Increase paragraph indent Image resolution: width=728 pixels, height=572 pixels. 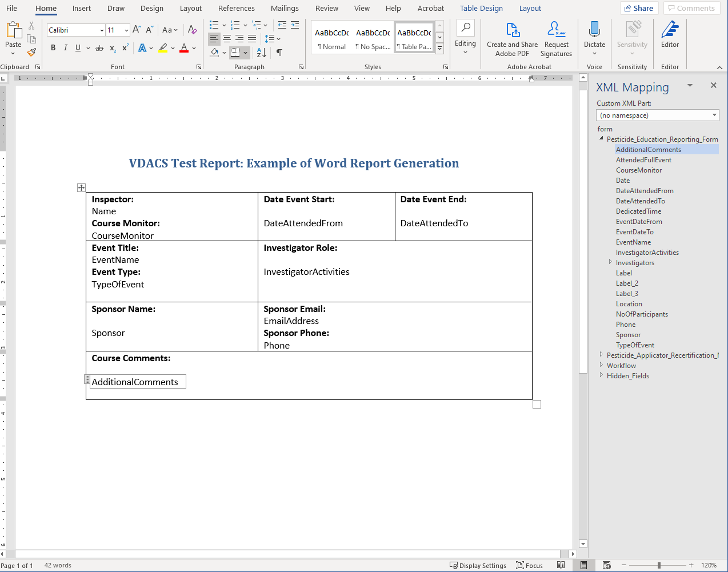(295, 25)
